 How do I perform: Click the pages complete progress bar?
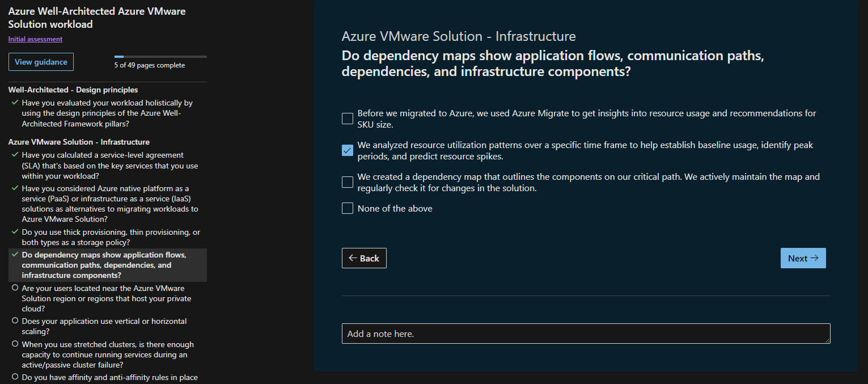(x=162, y=57)
